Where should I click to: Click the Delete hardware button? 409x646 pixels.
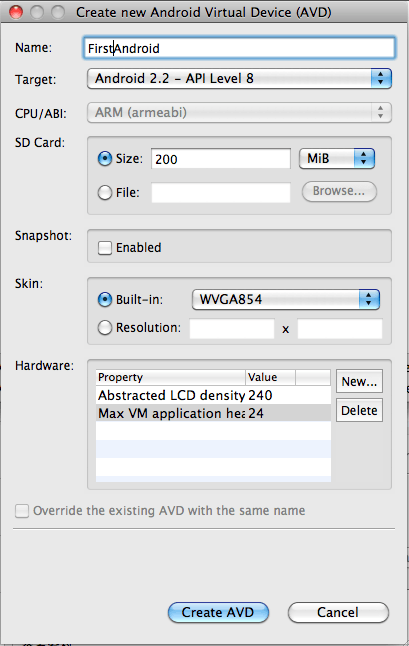point(359,410)
